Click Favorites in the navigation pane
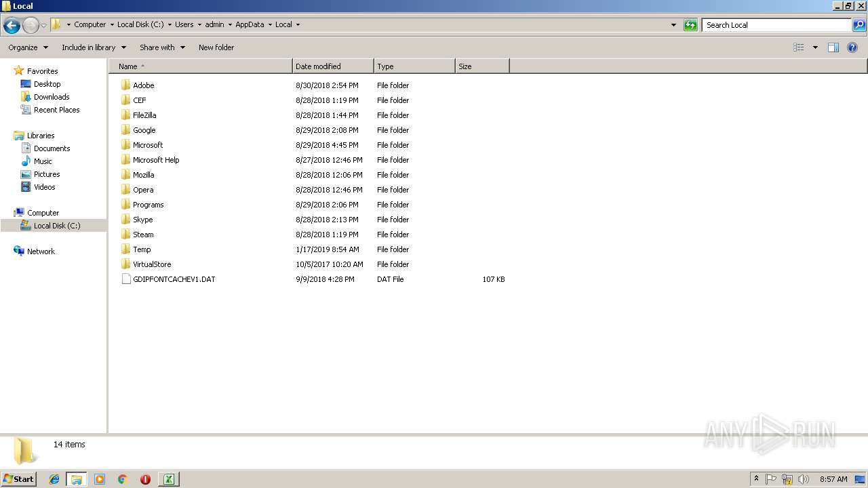Image resolution: width=868 pixels, height=488 pixels. tap(42, 71)
